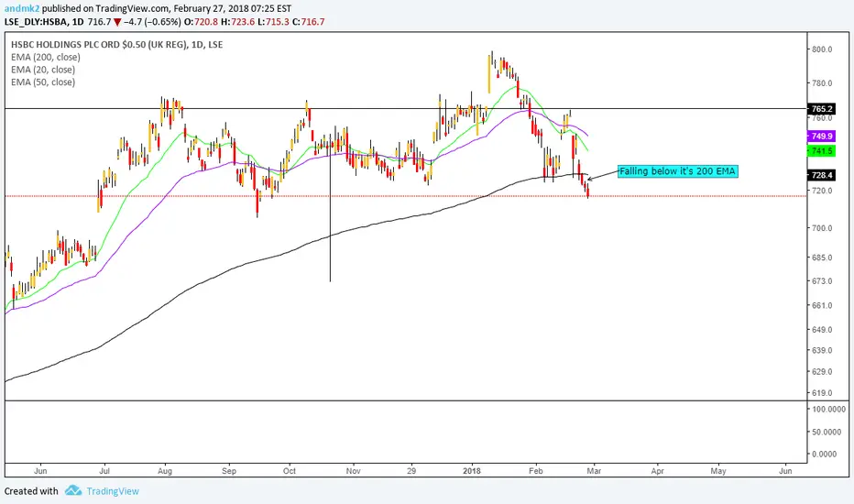Click the Apr label on time axis
Screen dimensions: 854x504
pyautogui.click(x=657, y=471)
